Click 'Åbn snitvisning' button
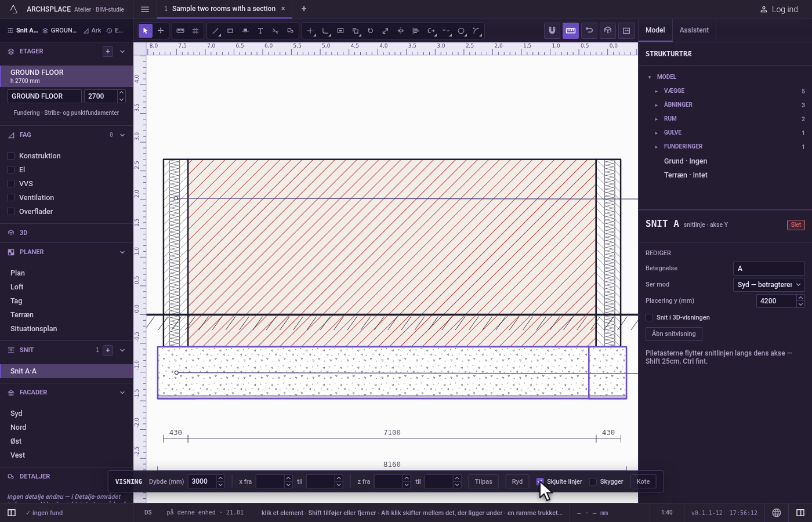Viewport: 812px width, 522px height. (674, 334)
